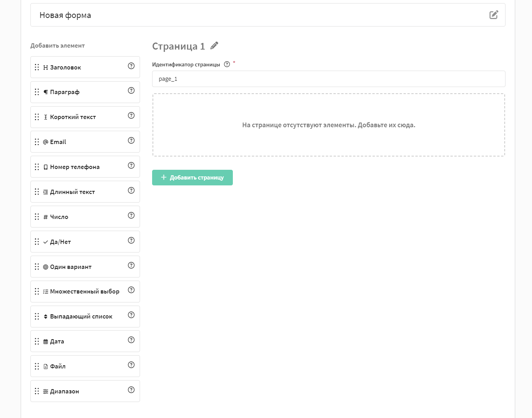Click the help icon for Дата
Viewport: 532px width, 418px height.
click(x=131, y=340)
